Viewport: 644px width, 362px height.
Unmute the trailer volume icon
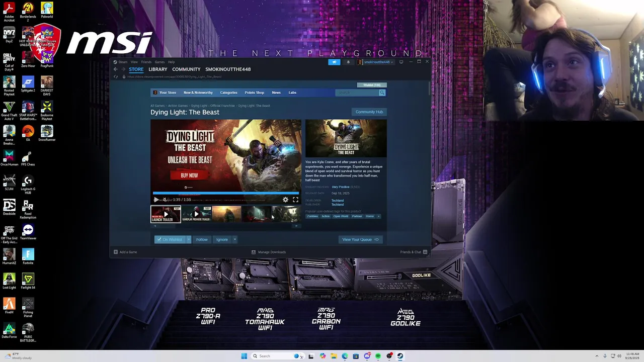click(x=165, y=200)
